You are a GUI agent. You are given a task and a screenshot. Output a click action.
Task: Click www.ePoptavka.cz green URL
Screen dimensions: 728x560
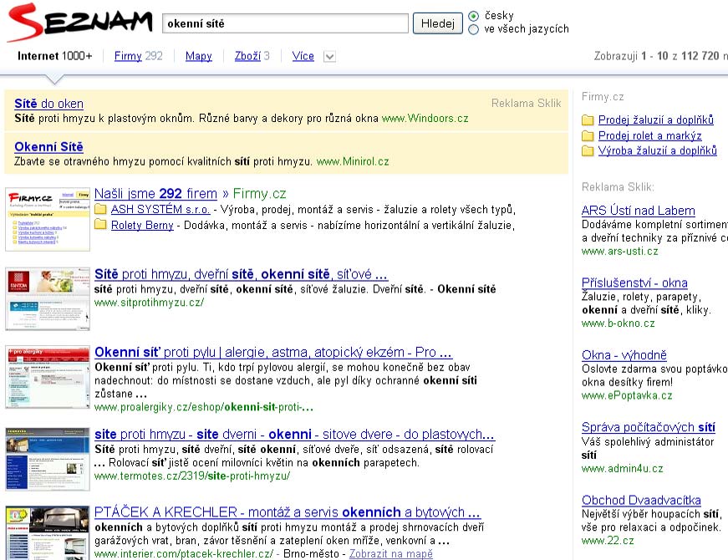coord(627,395)
